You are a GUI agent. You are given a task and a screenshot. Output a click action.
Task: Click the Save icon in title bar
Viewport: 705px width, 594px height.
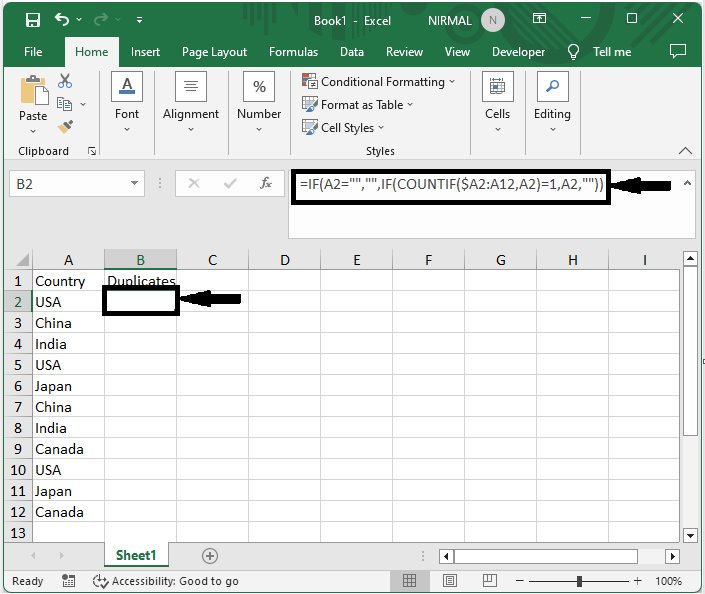pyautogui.click(x=33, y=20)
